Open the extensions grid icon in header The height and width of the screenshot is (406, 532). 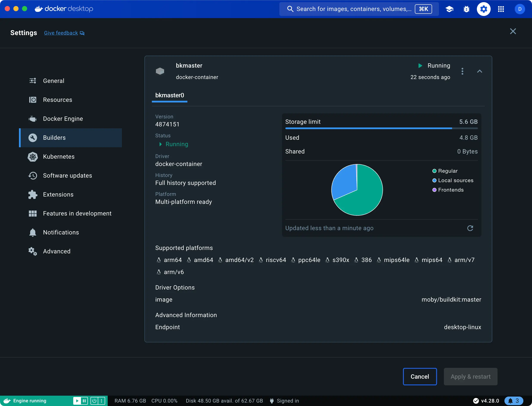pos(501,9)
